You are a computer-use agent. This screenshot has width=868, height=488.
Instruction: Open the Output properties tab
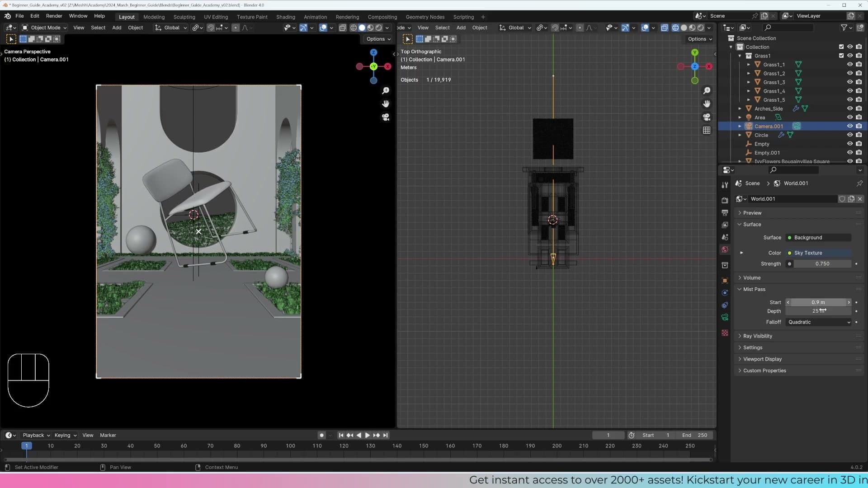point(725,212)
